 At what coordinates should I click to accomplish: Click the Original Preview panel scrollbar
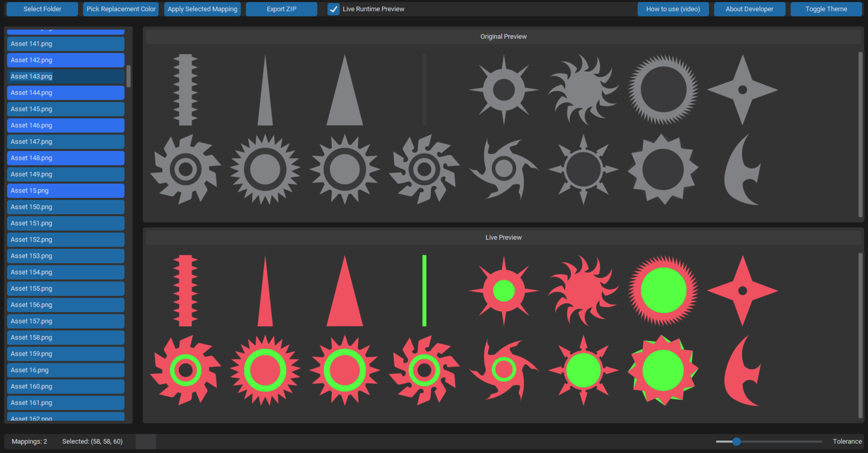(860, 134)
